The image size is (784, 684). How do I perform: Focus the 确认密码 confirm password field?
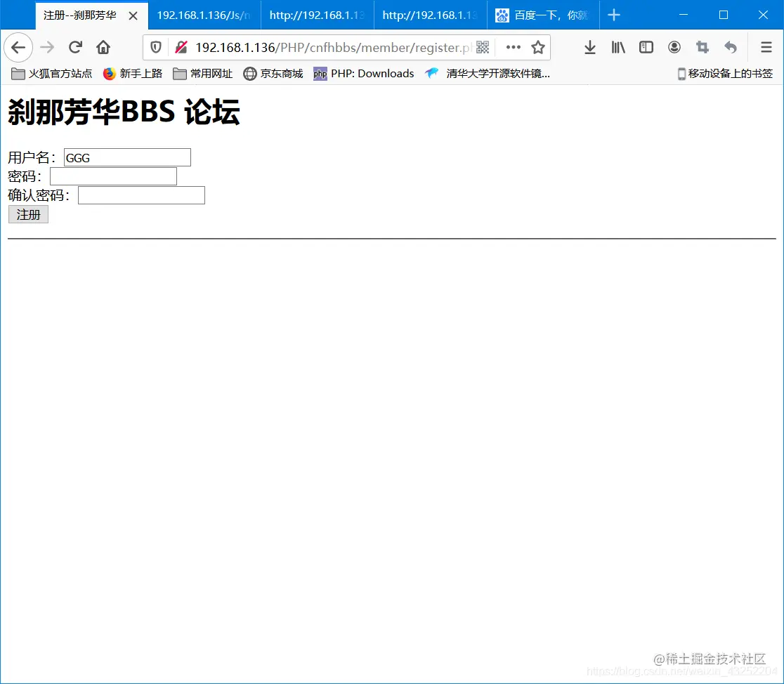pyautogui.click(x=141, y=195)
